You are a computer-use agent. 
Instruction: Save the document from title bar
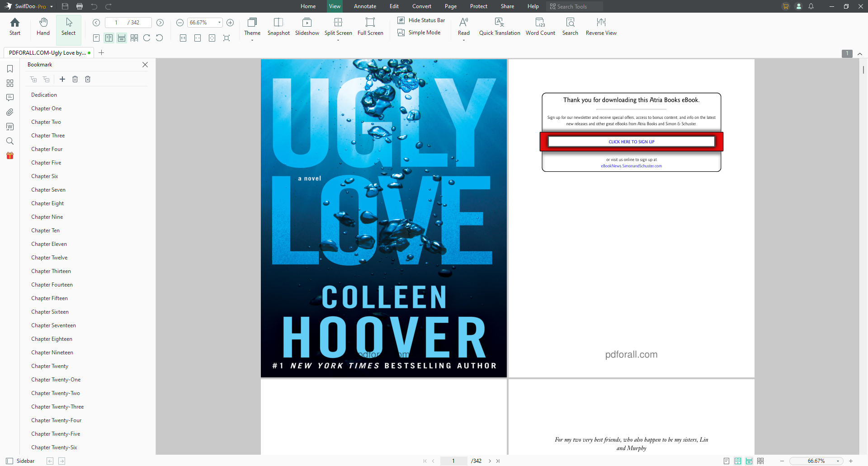coord(65,6)
